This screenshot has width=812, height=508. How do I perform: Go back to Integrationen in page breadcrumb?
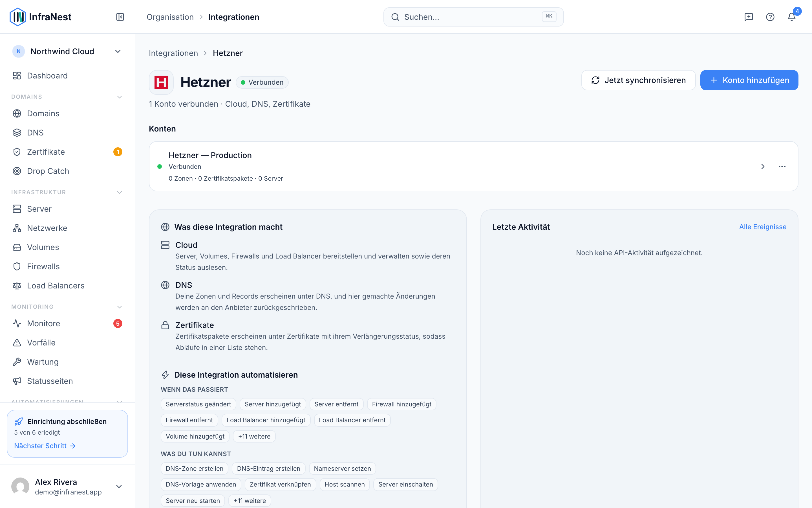pos(173,53)
